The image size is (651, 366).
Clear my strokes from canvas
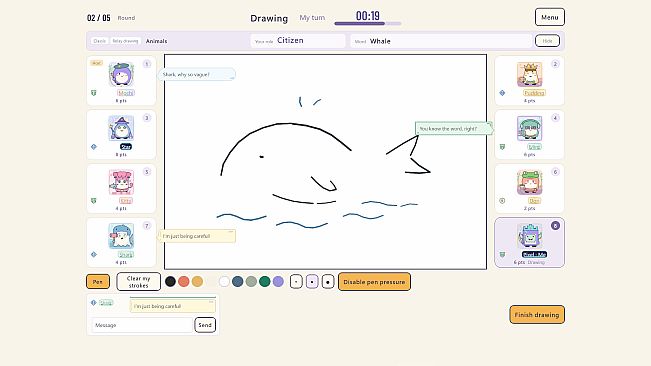coord(138,282)
